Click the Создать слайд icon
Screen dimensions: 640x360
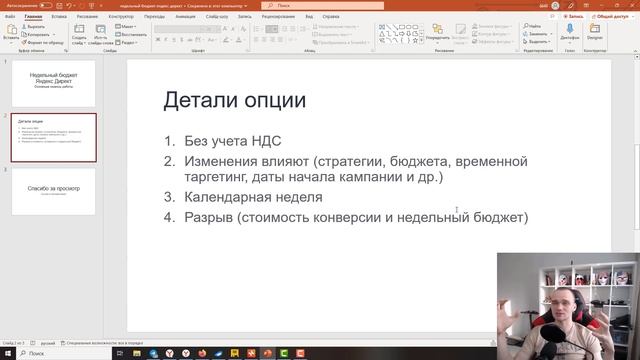[79, 29]
